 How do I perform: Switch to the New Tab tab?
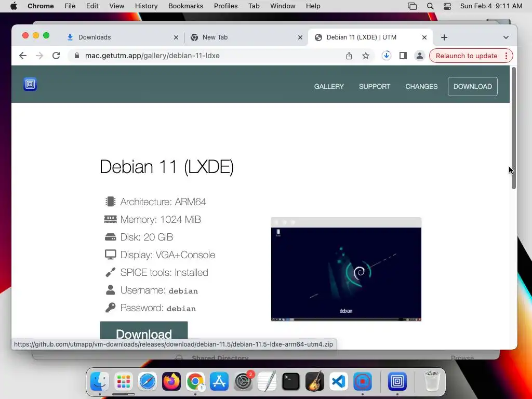(x=246, y=37)
